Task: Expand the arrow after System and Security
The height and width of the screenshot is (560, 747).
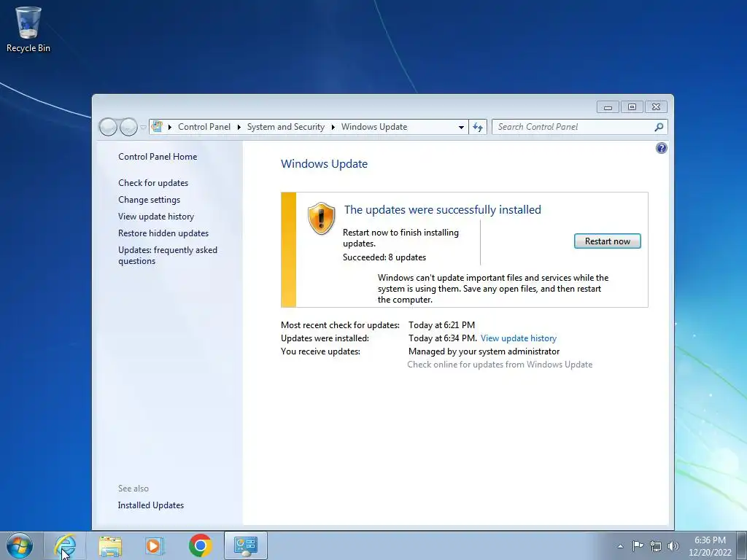Action: [333, 127]
